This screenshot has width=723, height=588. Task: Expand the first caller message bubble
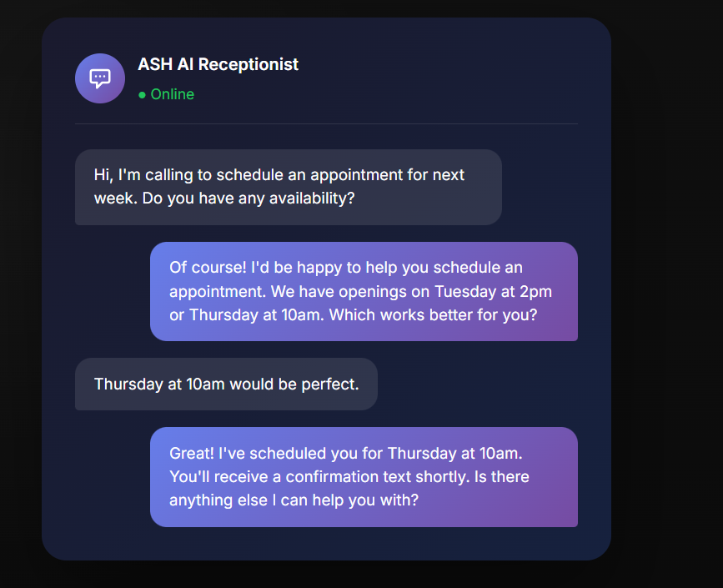pyautogui.click(x=288, y=187)
